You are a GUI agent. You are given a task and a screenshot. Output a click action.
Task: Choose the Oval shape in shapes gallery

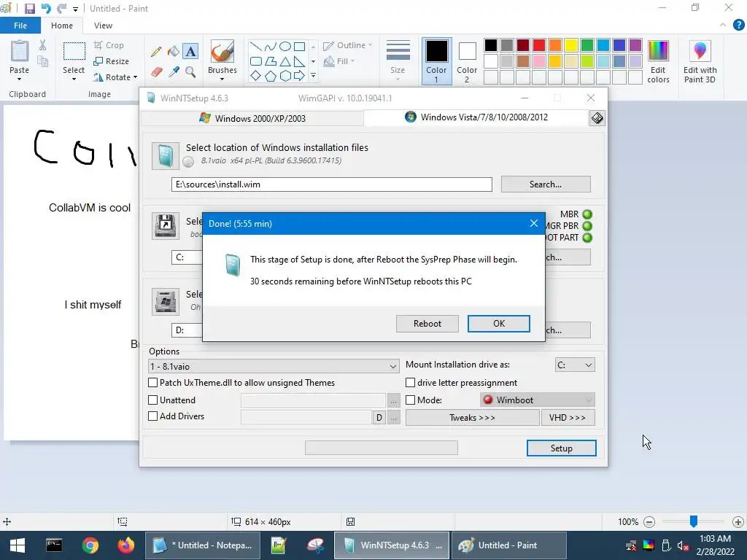285,46
